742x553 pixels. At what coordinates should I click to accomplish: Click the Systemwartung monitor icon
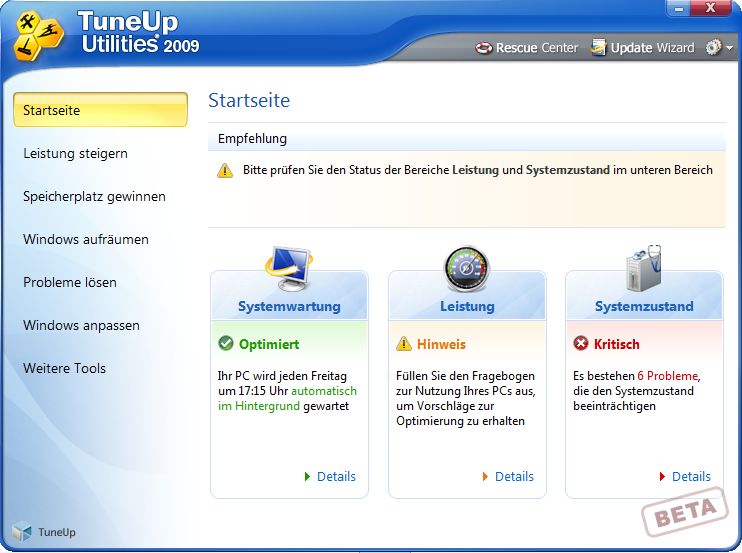[288, 268]
